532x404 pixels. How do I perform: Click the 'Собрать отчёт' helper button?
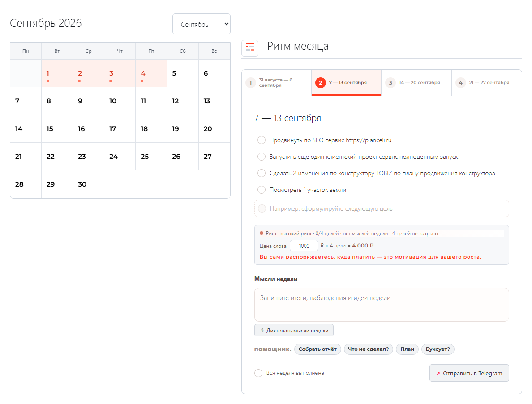[x=317, y=349]
